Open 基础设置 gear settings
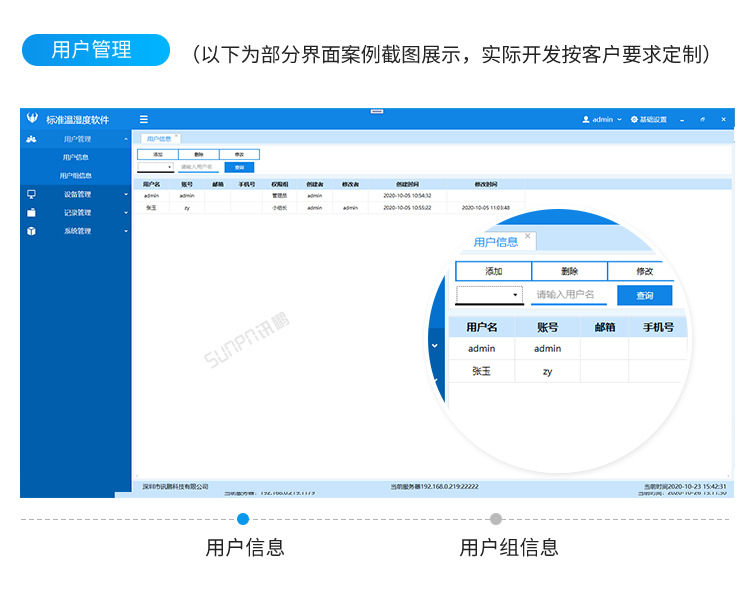 pos(649,119)
